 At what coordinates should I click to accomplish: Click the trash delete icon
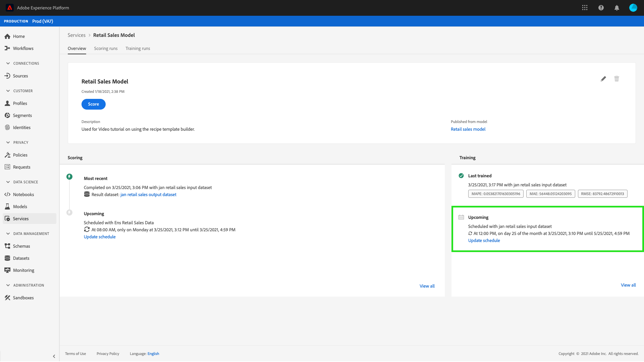coord(616,79)
